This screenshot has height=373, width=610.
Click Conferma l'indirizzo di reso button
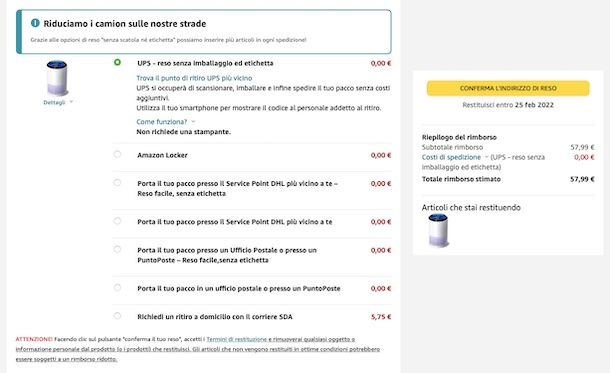[x=508, y=88]
